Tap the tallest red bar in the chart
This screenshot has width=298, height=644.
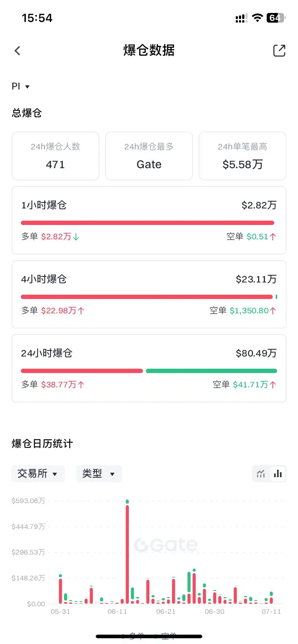(x=127, y=554)
